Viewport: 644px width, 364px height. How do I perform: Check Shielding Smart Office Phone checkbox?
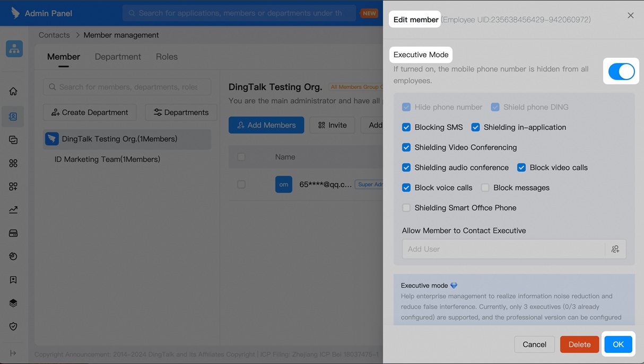[406, 208]
